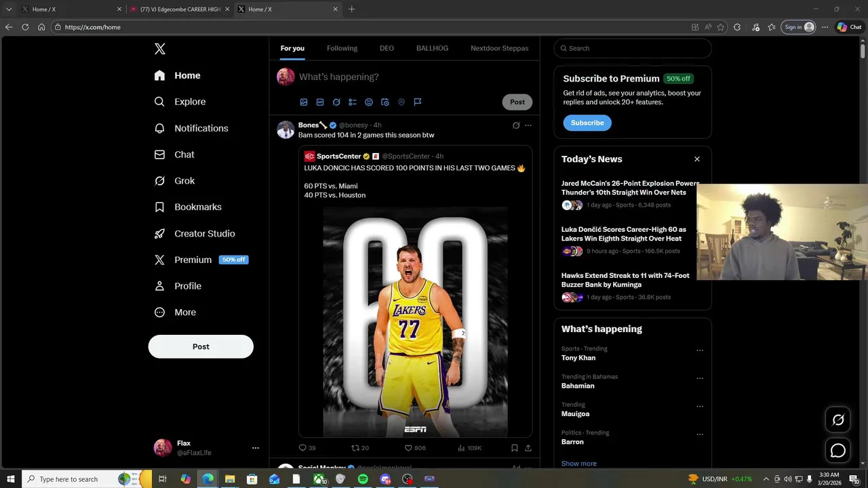Tag a location in composer
The image size is (868, 488).
pos(401,102)
